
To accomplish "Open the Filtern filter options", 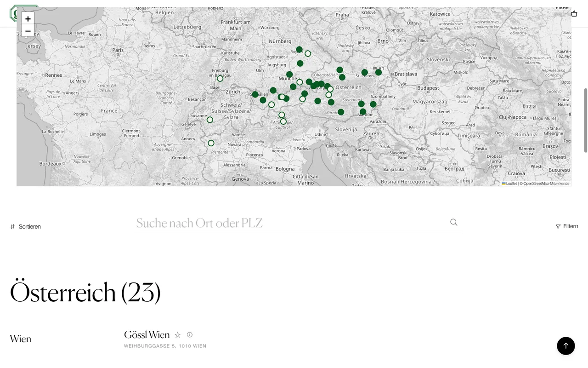I will click(x=567, y=226).
